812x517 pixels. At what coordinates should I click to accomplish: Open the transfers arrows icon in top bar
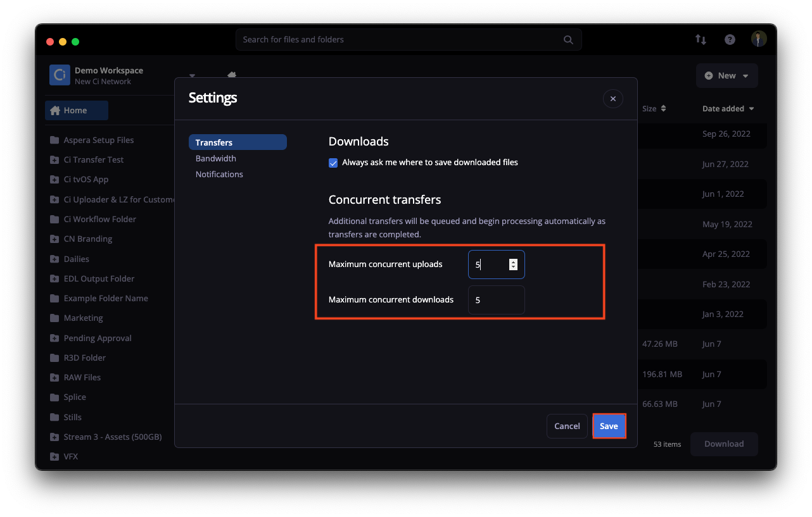701,39
